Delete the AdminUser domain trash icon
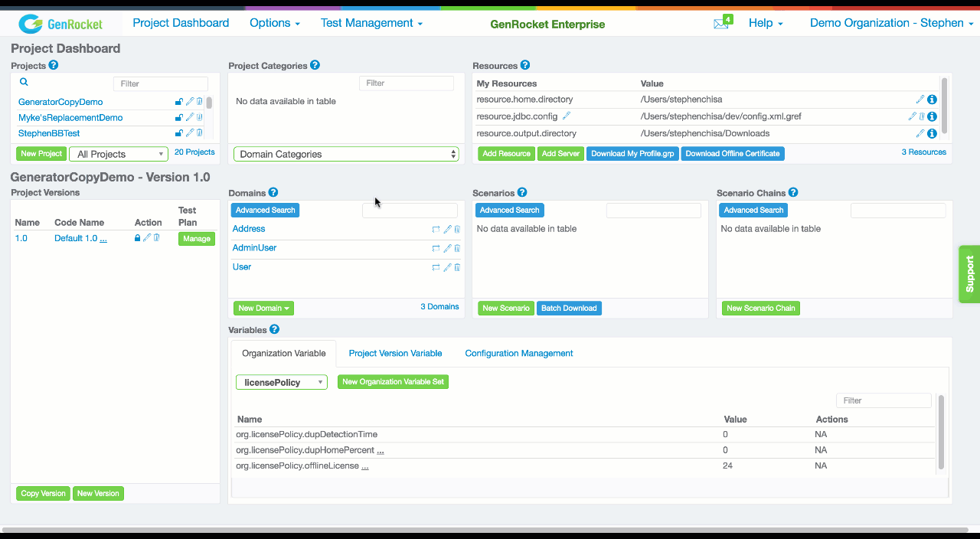This screenshot has width=980, height=539. pyautogui.click(x=457, y=248)
